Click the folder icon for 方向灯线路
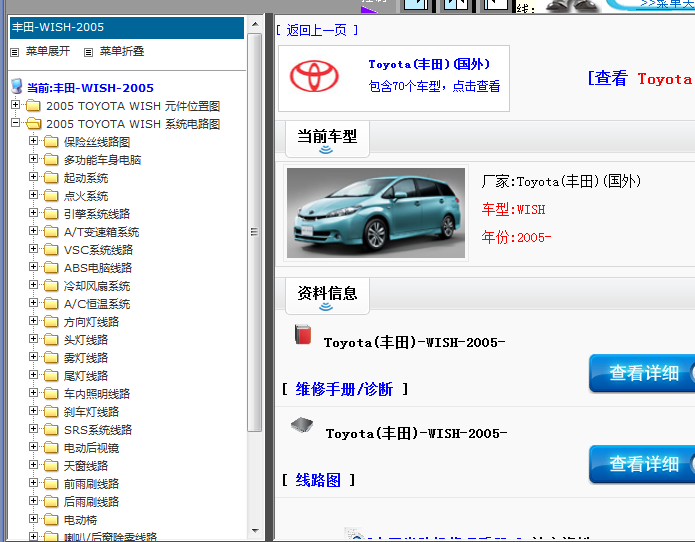This screenshot has width=695, height=542. pyautogui.click(x=51, y=321)
